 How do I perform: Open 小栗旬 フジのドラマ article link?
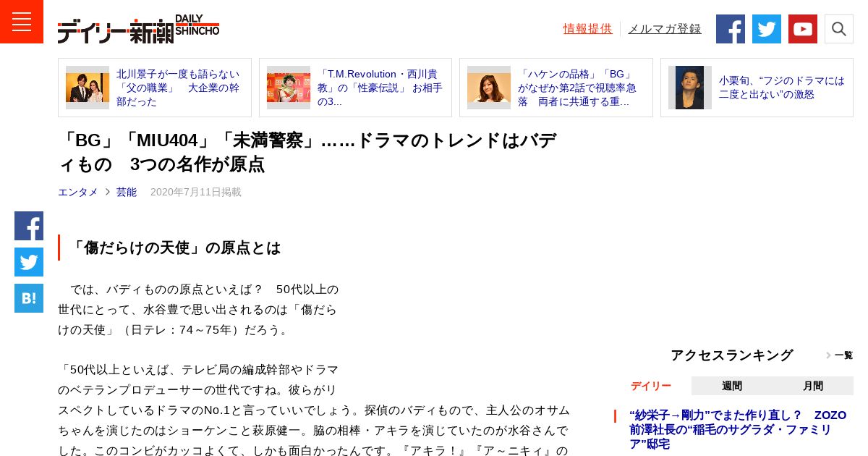782,88
